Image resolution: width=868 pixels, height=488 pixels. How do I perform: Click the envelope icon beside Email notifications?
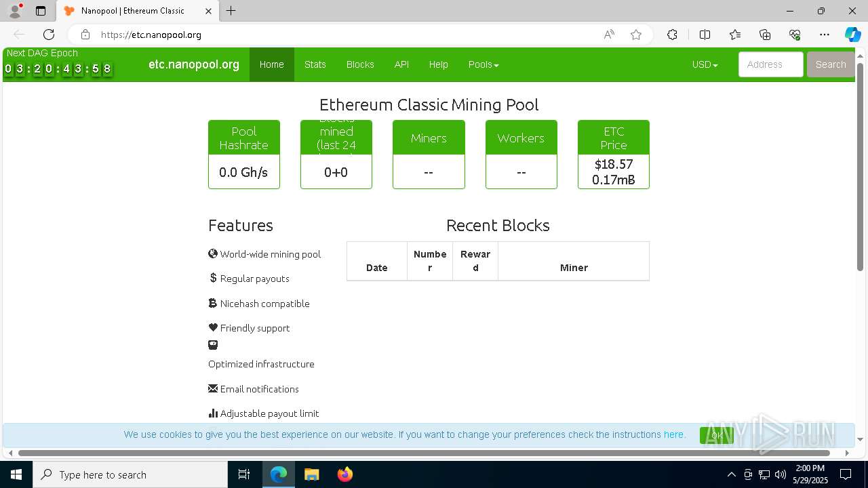(x=213, y=388)
